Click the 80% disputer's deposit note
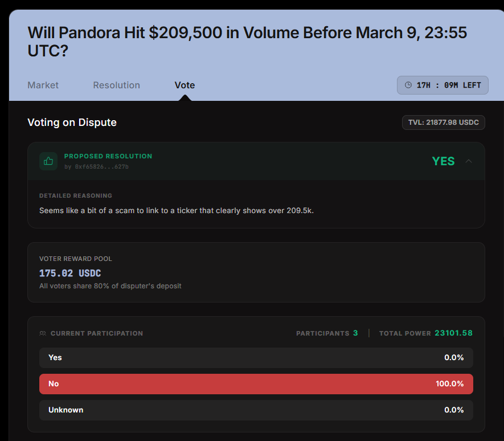 point(110,286)
